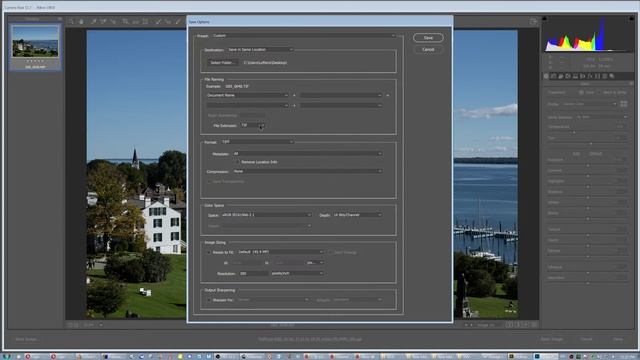Open the Preset dropdown in Save Options

pos(304,36)
